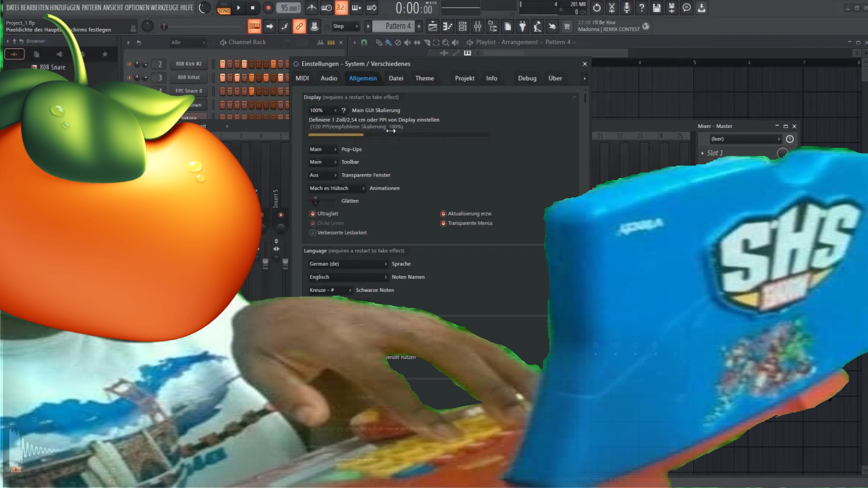Click the 808 Kick #2 channel button
This screenshot has height=488, width=868.
pos(189,64)
